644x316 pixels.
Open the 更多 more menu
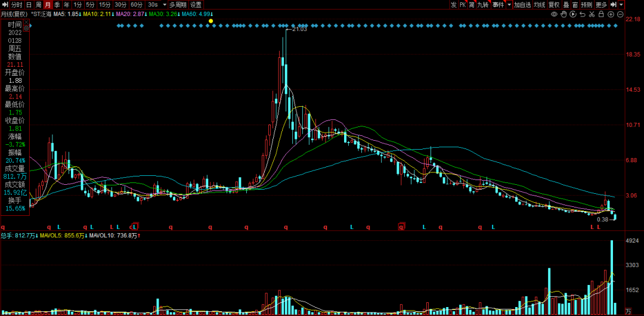[x=601, y=5]
